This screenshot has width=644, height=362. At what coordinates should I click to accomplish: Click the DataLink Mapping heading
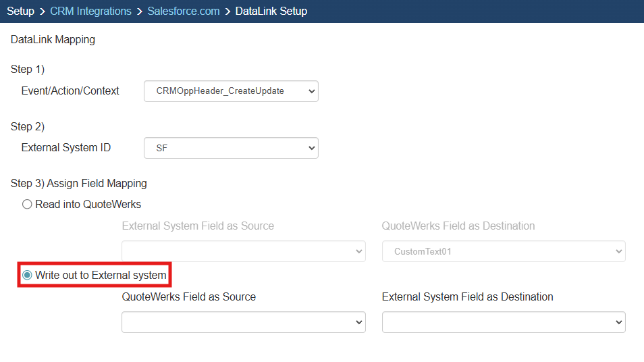53,40
